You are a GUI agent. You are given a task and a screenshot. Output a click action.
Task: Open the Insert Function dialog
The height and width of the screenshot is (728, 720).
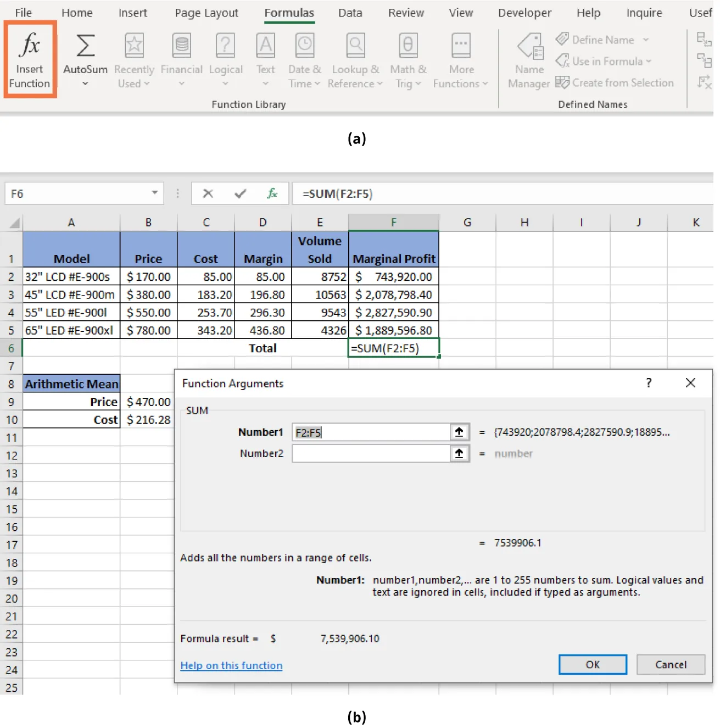click(30, 58)
